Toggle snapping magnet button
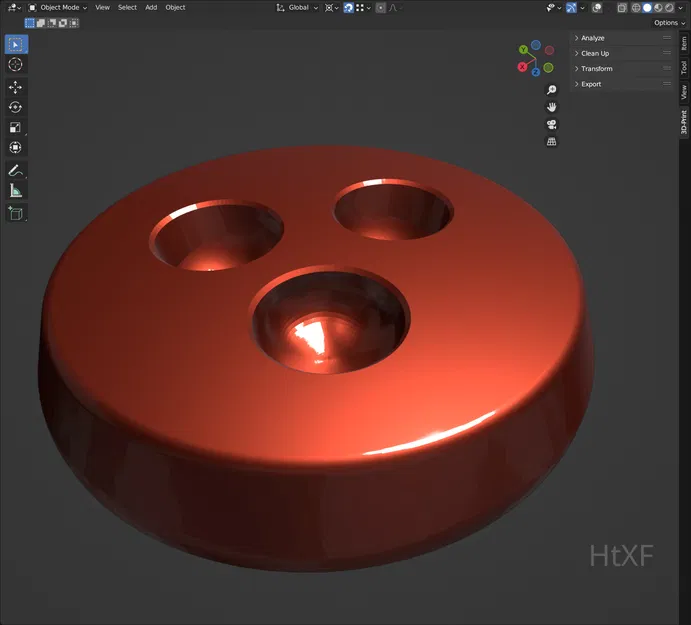 click(349, 7)
